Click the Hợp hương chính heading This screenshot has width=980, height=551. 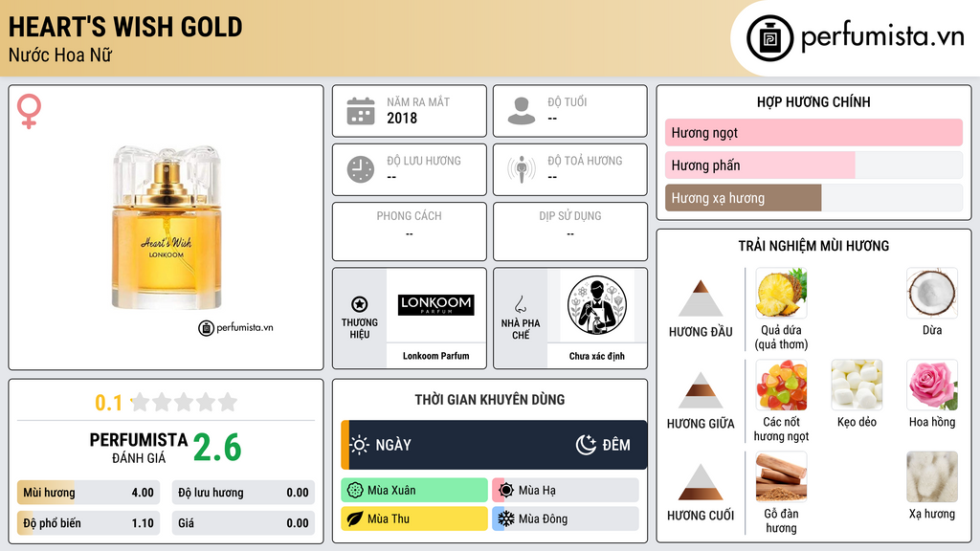[x=813, y=101]
